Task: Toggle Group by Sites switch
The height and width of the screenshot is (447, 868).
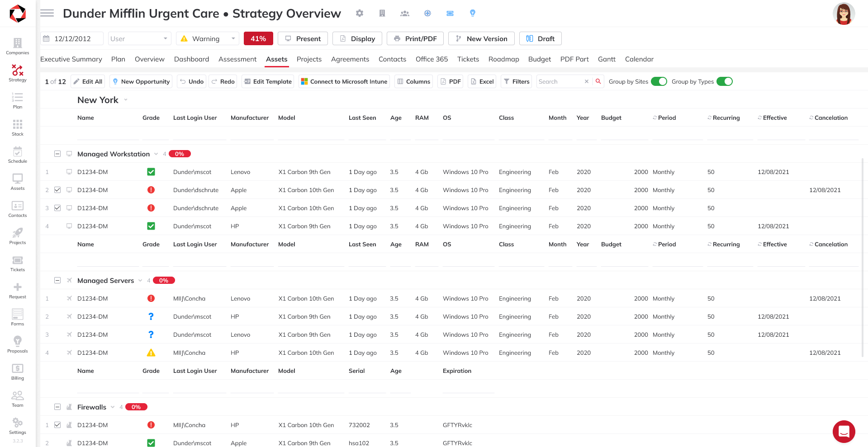Action: [x=659, y=81]
